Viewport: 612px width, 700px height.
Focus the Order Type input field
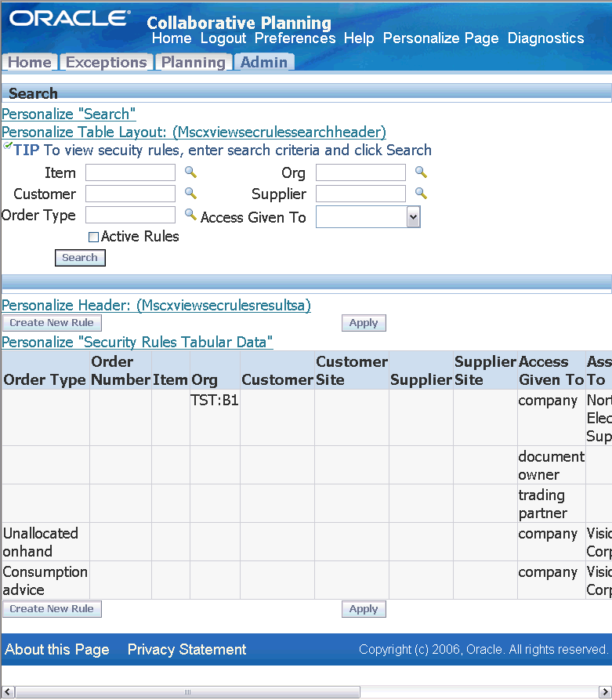click(130, 215)
